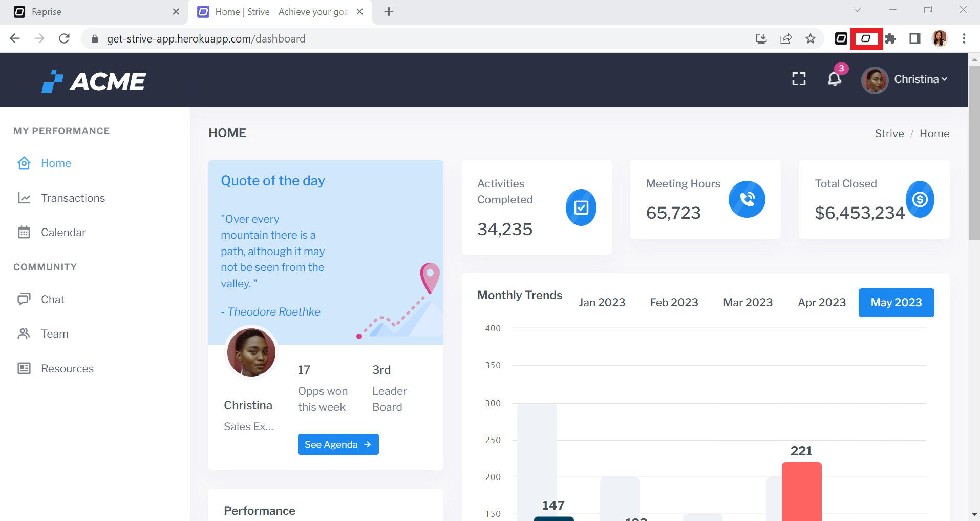The image size is (980, 521).
Task: Click the Total Closed dollar icon
Action: (x=920, y=199)
